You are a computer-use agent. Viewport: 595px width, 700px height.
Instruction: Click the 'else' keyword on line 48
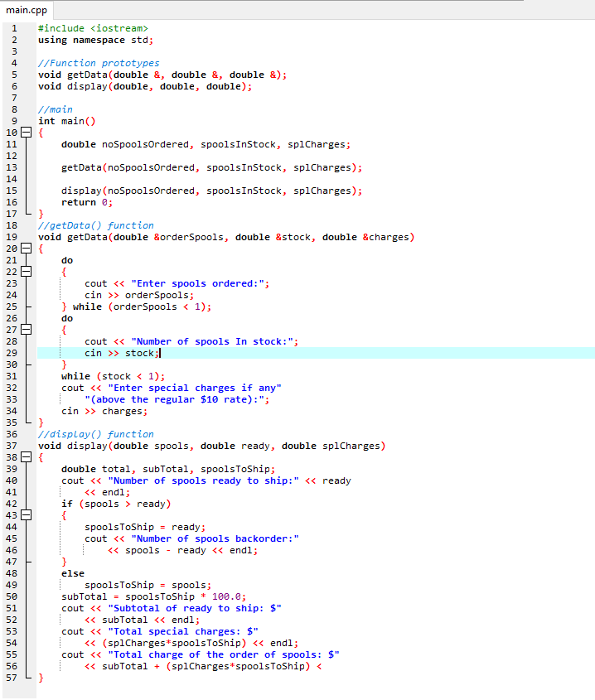point(73,573)
